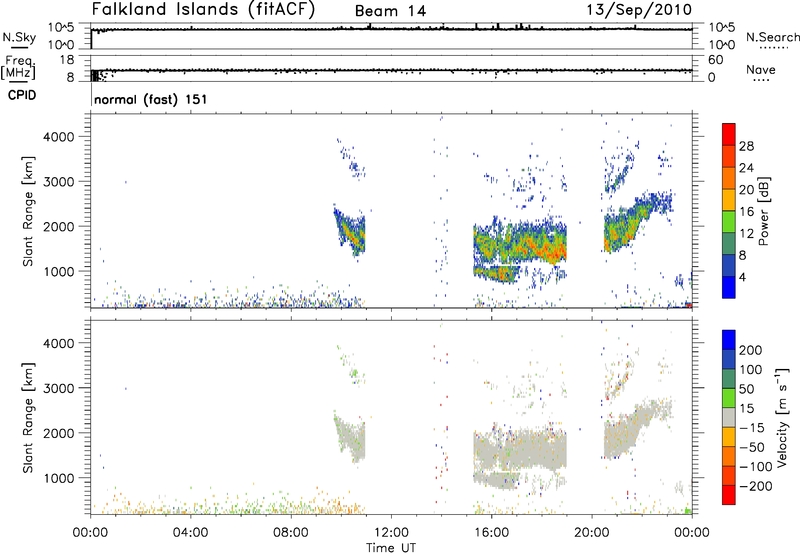Click the '4' label on Power color bar
This screenshot has height=554, width=800.
pyautogui.click(x=743, y=277)
